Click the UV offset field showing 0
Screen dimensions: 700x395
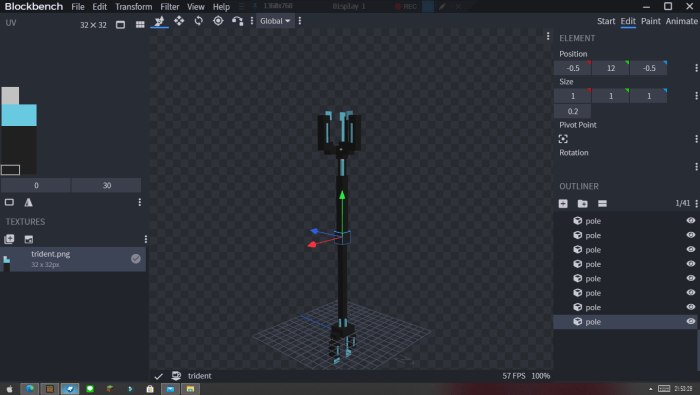tap(36, 185)
